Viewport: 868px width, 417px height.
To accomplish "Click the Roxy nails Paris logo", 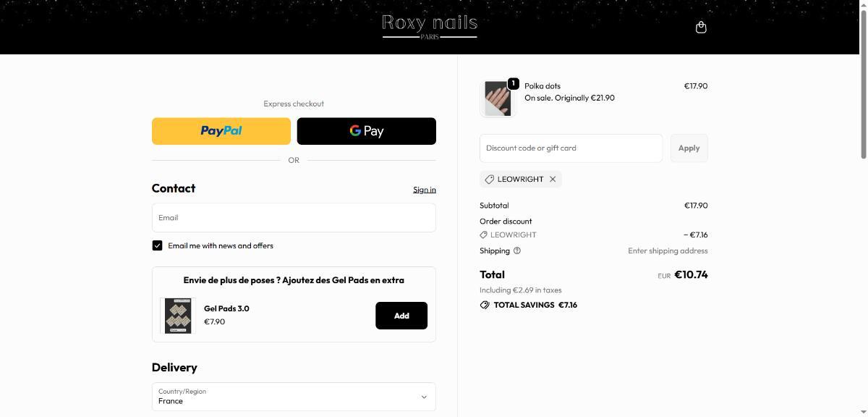I will tap(430, 27).
